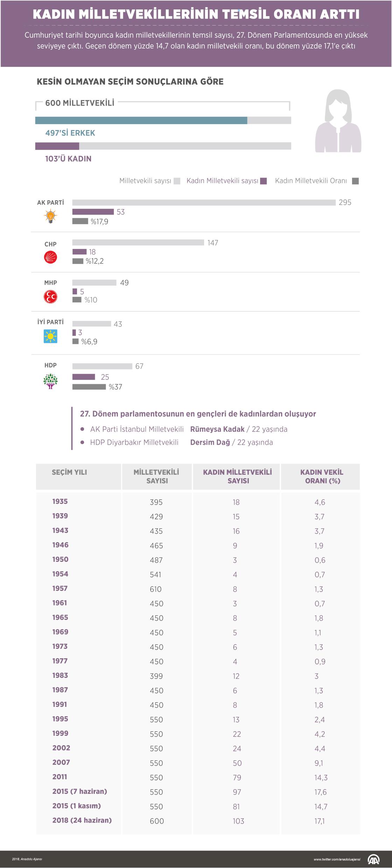Click the 103'ü Kadın purple bar
This screenshot has width=392, height=868.
pyautogui.click(x=57, y=146)
